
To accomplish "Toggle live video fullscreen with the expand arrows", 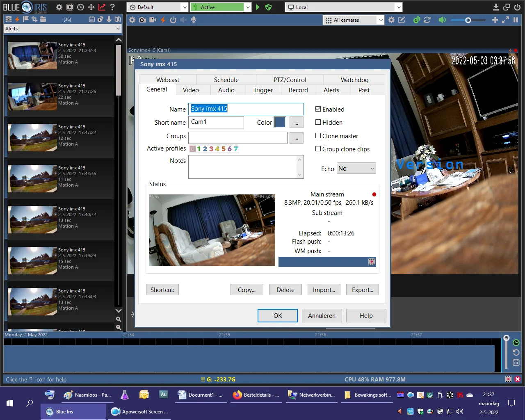I will coord(505,20).
